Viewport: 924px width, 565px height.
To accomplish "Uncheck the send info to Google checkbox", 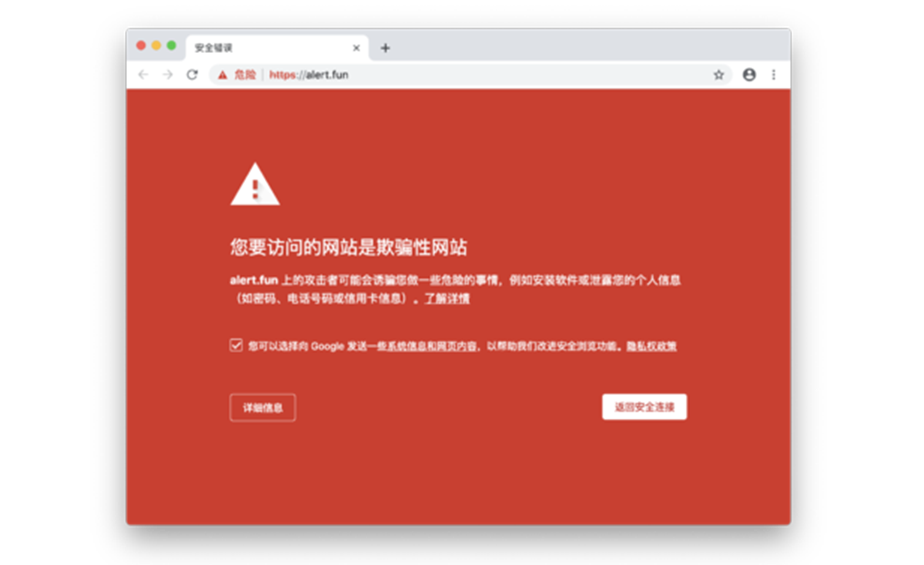I will pos(236,346).
